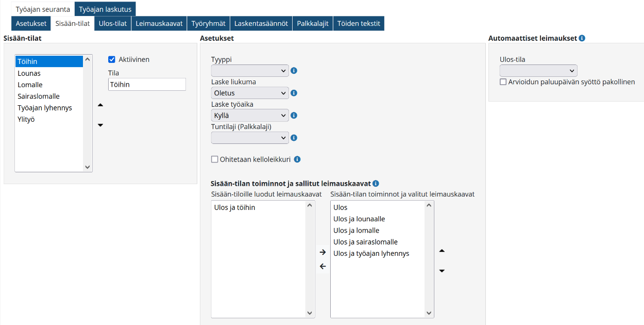The height and width of the screenshot is (325, 644).
Task: Click left arrow to remove leimauskaava
Action: 323,267
